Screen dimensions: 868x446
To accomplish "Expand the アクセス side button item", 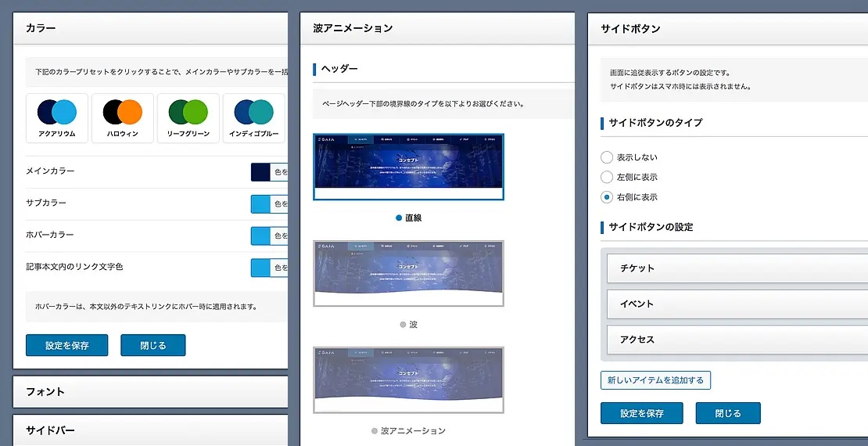I will (735, 340).
